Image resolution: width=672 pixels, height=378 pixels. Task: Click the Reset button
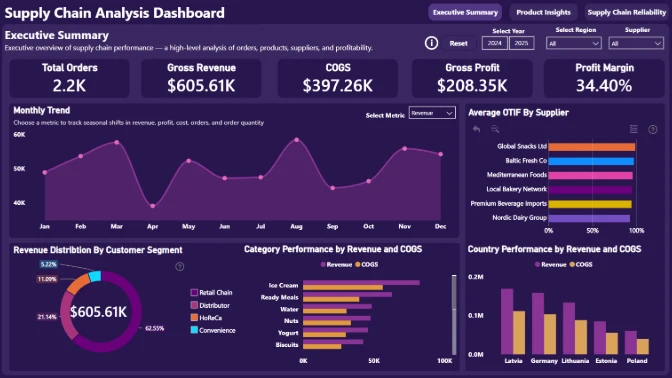pos(458,43)
